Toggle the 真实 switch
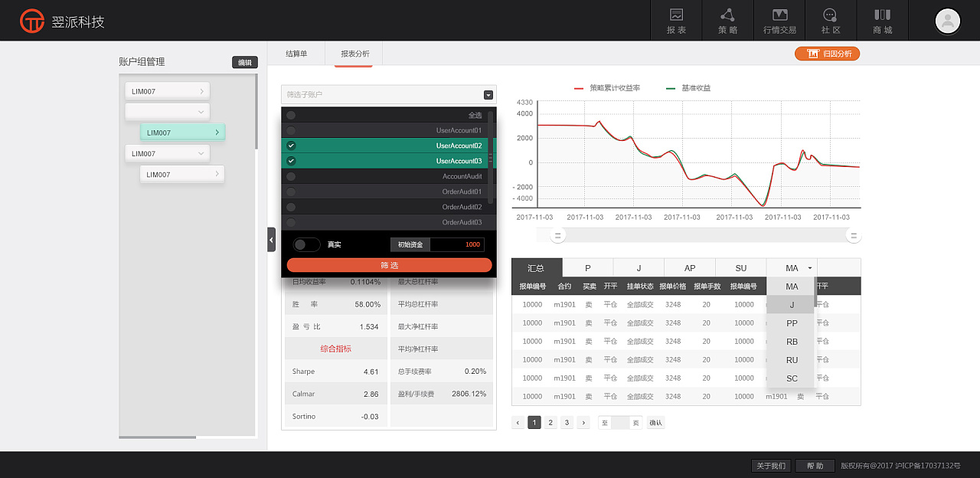The width and height of the screenshot is (980, 478). click(x=306, y=244)
